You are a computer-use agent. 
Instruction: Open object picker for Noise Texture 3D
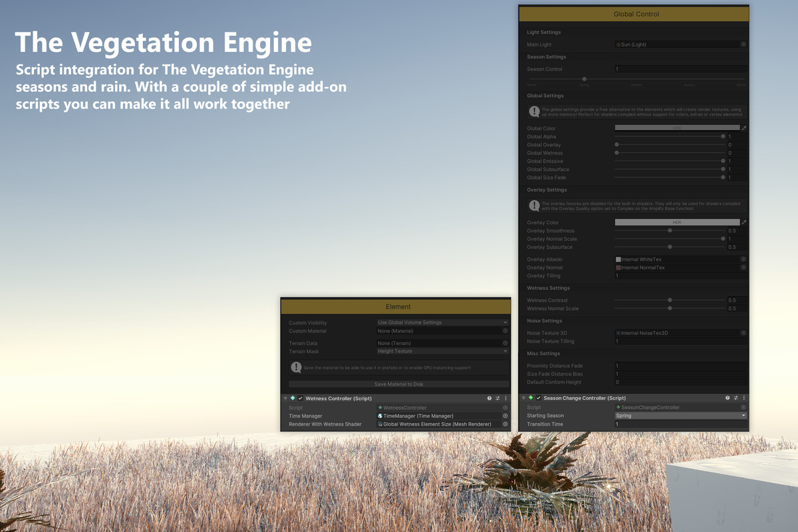pyautogui.click(x=743, y=333)
